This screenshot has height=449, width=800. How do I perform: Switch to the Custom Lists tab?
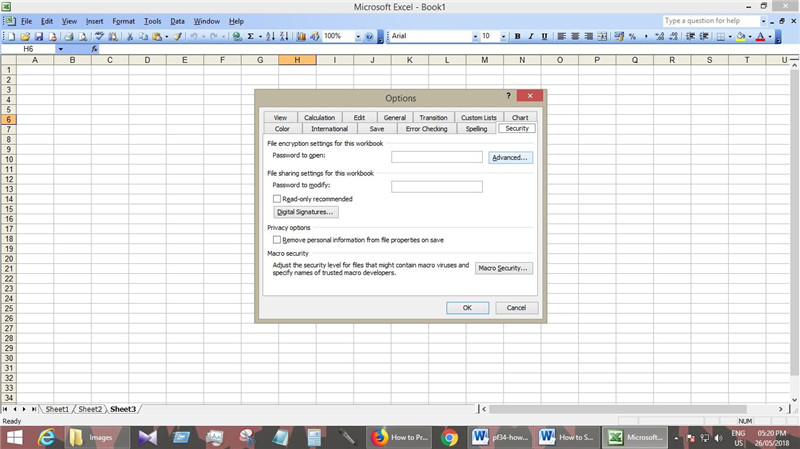click(479, 117)
